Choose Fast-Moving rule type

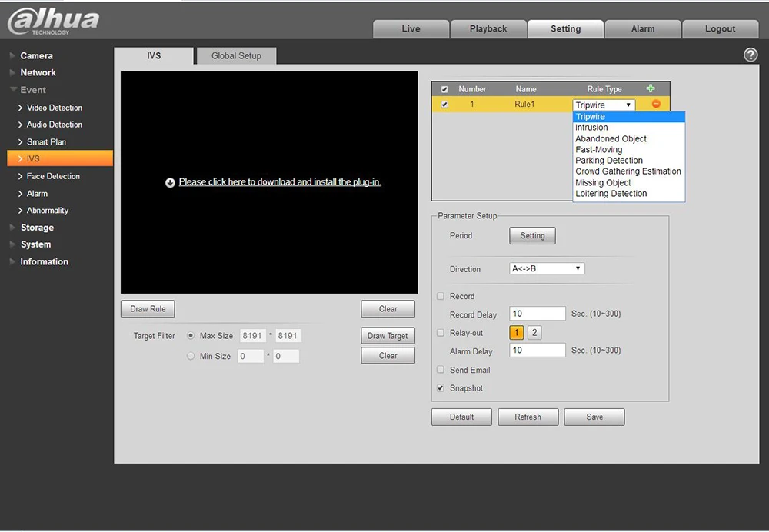pyautogui.click(x=629, y=150)
